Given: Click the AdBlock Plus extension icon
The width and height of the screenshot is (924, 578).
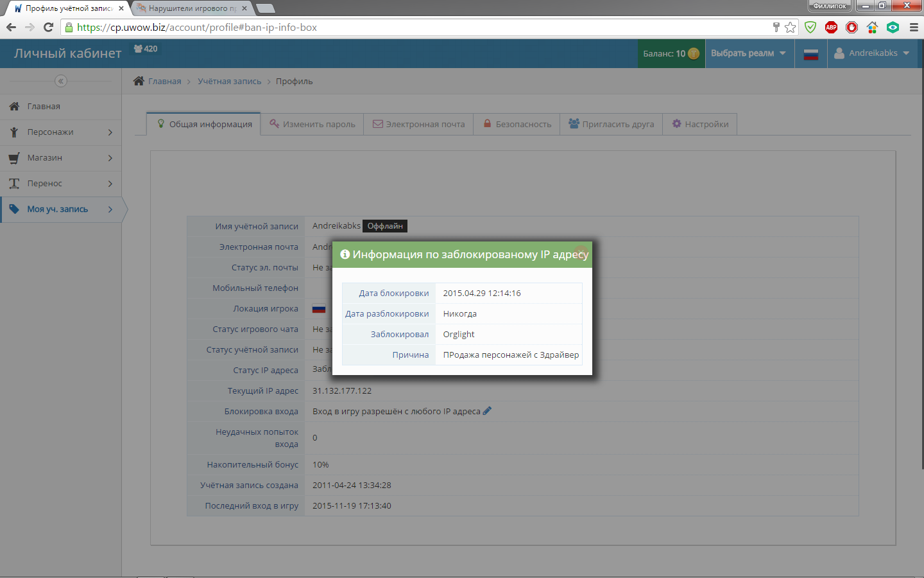Looking at the screenshot, I should click(831, 27).
